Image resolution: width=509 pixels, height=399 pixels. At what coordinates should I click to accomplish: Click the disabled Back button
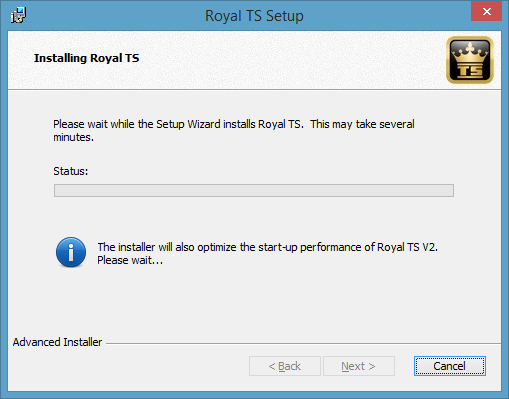285,366
